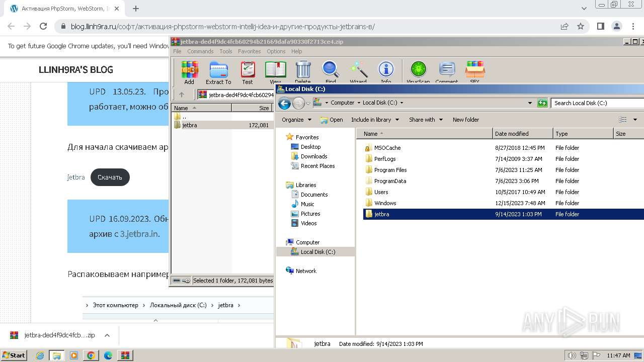Switch to Microsoft Edge on the taskbar

(x=108, y=355)
